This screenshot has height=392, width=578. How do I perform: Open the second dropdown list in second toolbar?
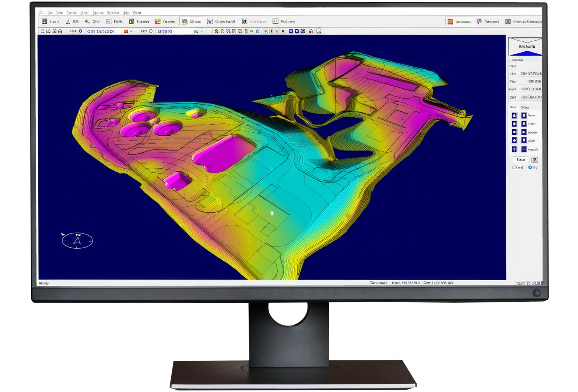pos(173,32)
